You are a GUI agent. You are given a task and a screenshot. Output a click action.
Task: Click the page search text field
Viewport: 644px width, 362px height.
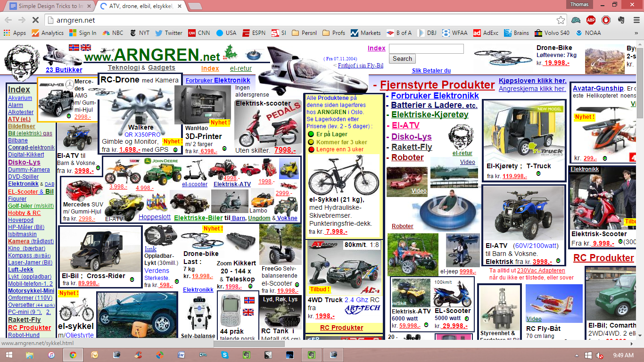point(426,49)
